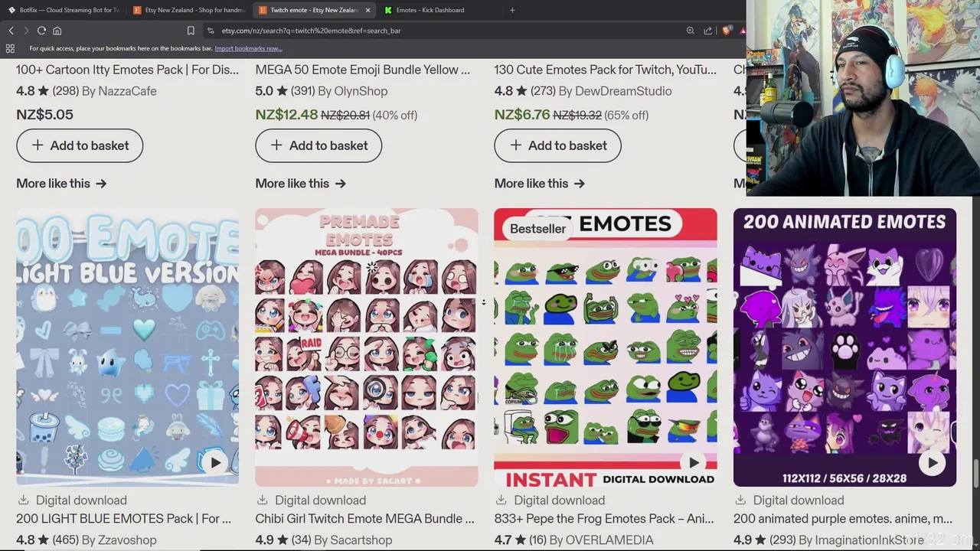980x551 pixels.
Task: Select the Twitch emote Etsy tab
Action: pos(314,10)
